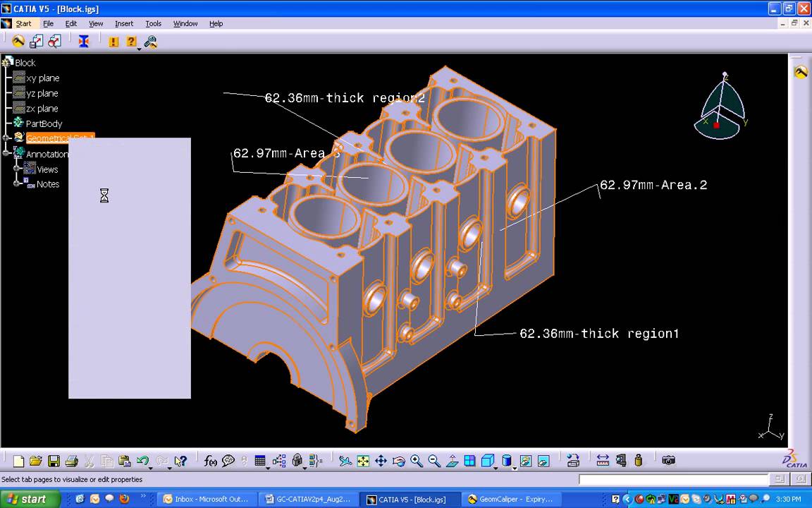Open the Start menu in CATIA

pyautogui.click(x=23, y=24)
